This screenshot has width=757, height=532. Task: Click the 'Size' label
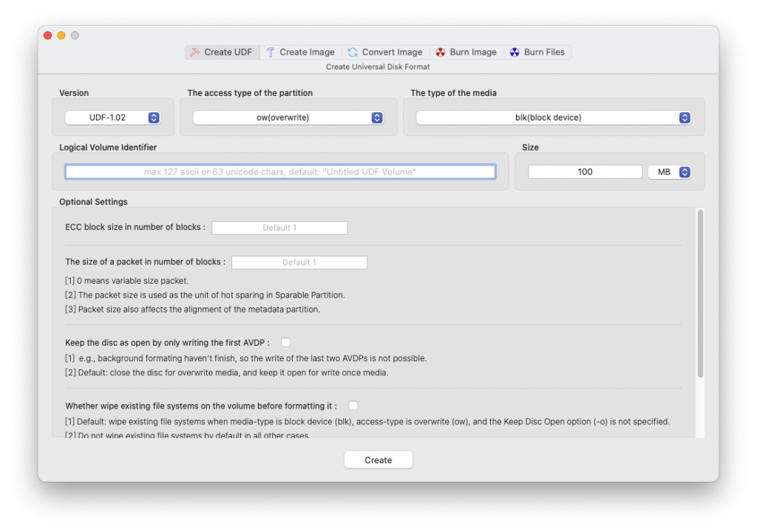(530, 147)
